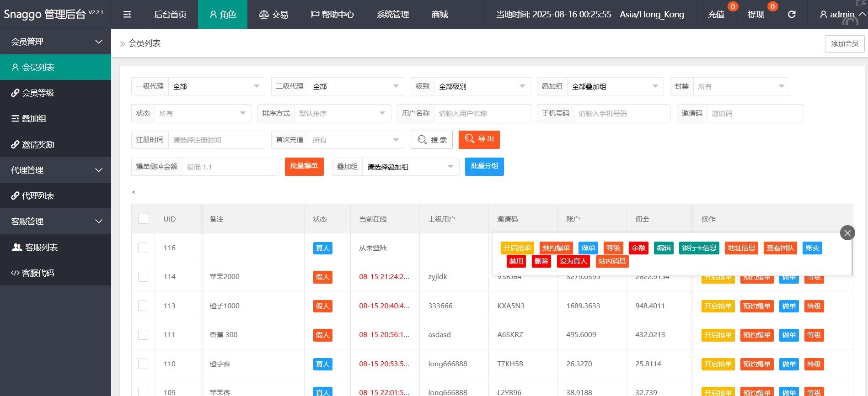
Task: Click the refresh icon in top bar
Action: point(792,15)
